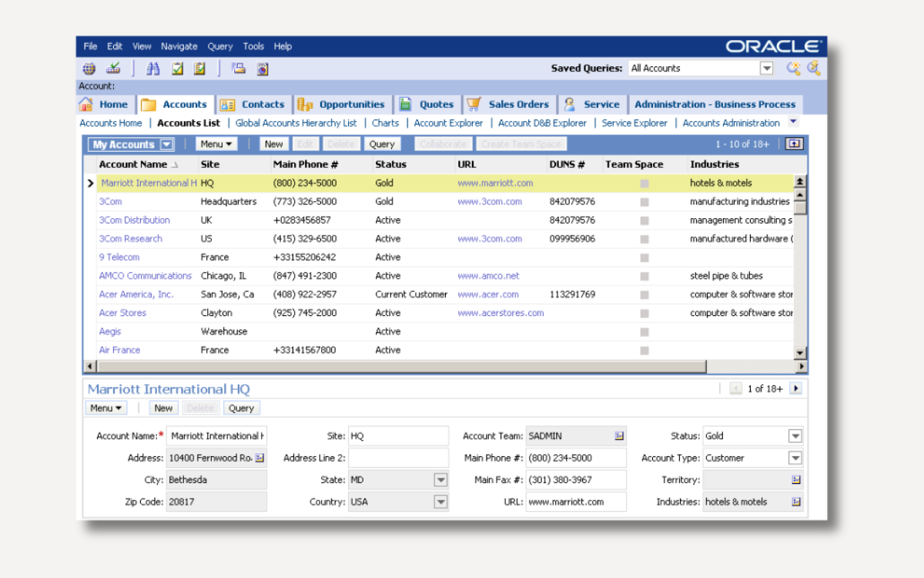The height and width of the screenshot is (578, 924).
Task: Follow the www.acer.com link
Action: (x=488, y=294)
